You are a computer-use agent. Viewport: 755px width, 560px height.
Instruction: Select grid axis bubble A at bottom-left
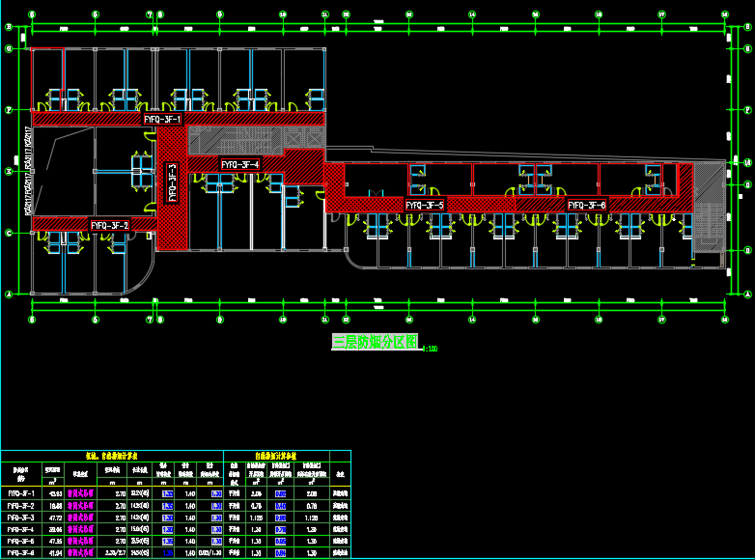click(x=9, y=294)
